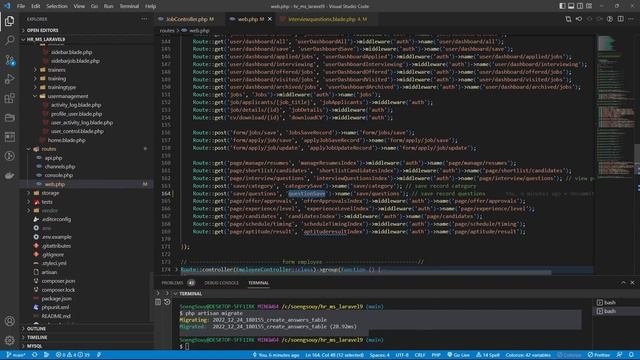Click Prettier status bar item
The image size is (640, 360).
point(599,355)
